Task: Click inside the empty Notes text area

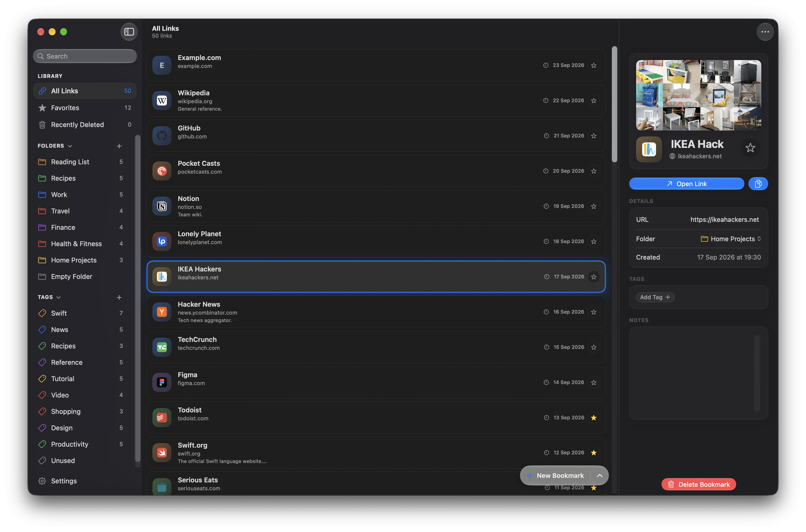Action: coord(698,373)
